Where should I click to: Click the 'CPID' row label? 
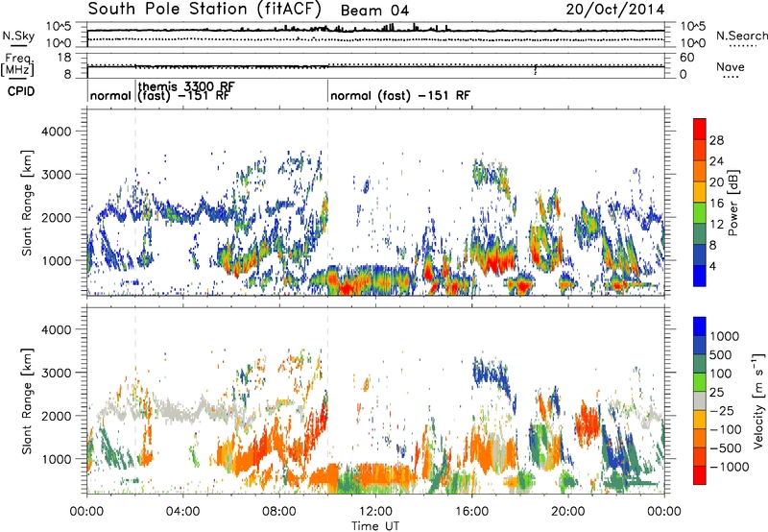(x=21, y=91)
